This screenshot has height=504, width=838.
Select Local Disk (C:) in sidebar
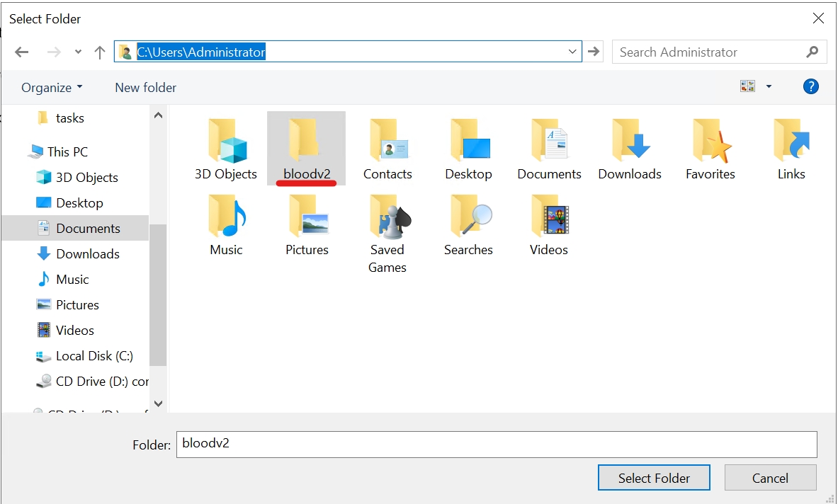click(x=94, y=355)
